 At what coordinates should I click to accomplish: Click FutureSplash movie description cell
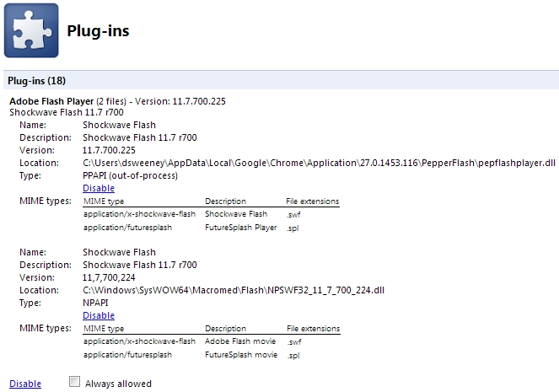coord(241,355)
